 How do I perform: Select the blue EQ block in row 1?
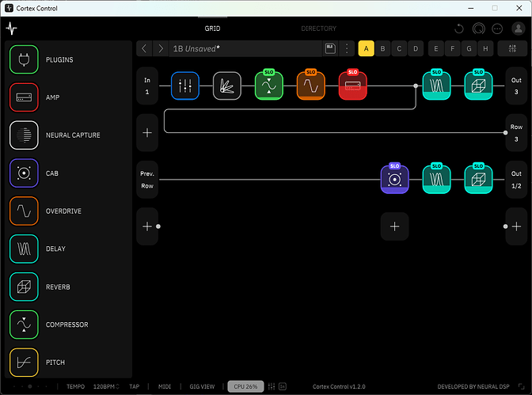tap(185, 85)
